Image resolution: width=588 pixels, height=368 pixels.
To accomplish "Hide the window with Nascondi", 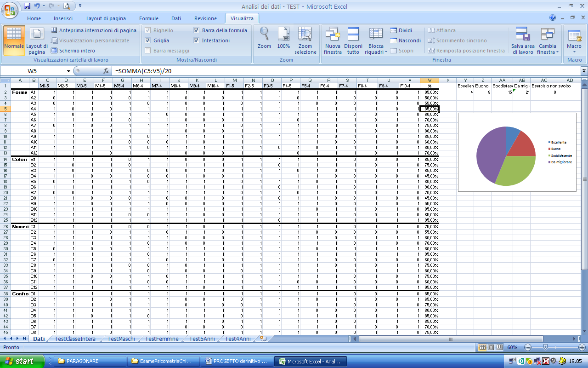I will pyautogui.click(x=405, y=40).
